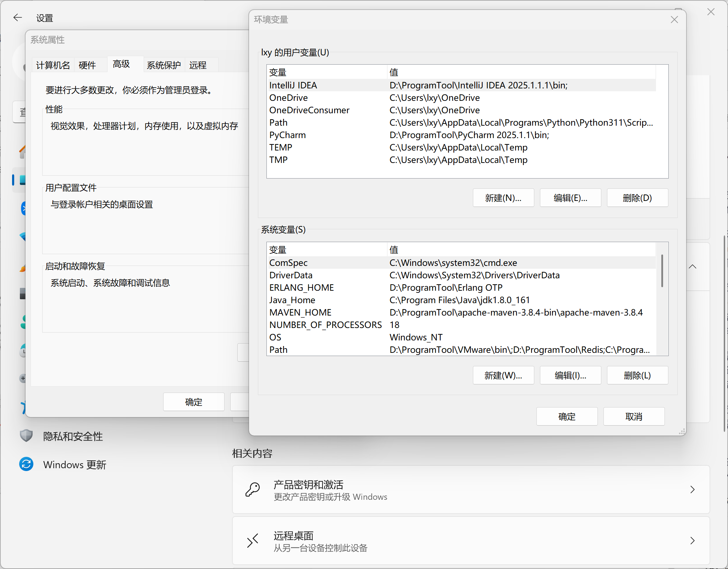Select the user Path variable row
Image resolution: width=728 pixels, height=569 pixels.
pos(278,122)
